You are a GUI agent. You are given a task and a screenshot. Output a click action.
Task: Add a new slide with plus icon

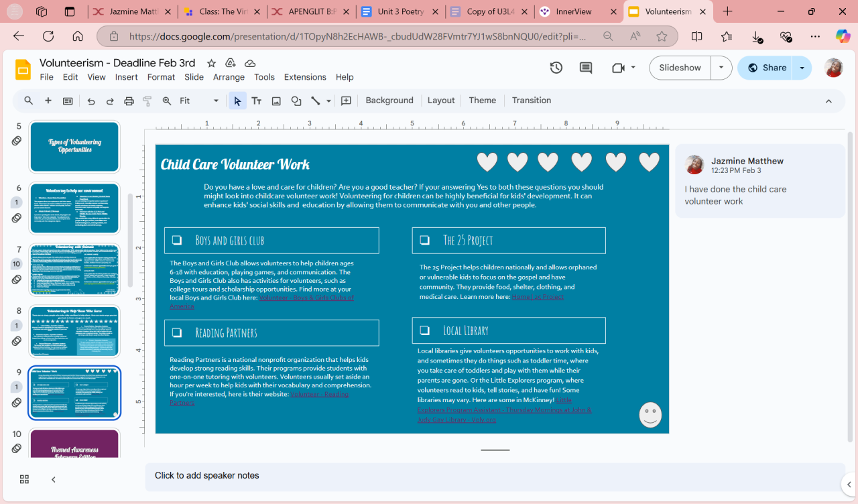[x=48, y=101]
